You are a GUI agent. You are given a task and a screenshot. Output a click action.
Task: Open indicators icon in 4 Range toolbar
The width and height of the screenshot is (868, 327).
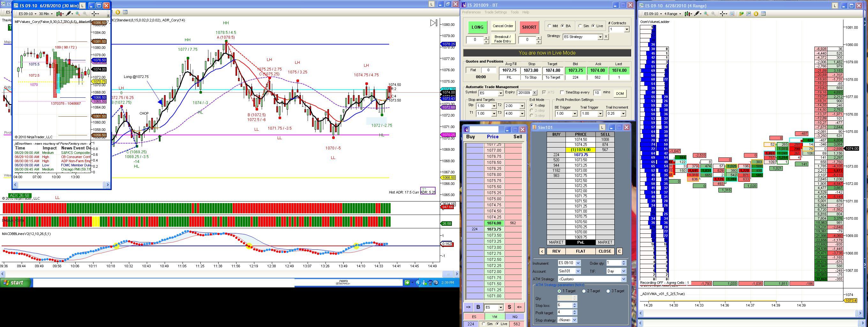748,14
